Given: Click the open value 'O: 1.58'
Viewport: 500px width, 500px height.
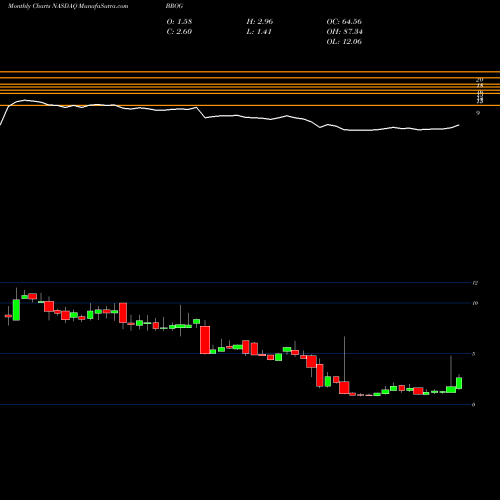Looking at the screenshot, I should pyautogui.click(x=179, y=21).
